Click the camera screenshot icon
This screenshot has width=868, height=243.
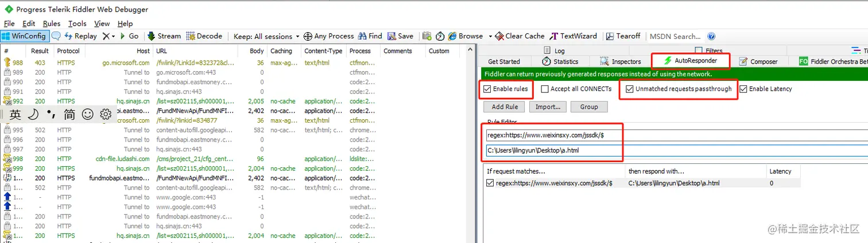(427, 36)
